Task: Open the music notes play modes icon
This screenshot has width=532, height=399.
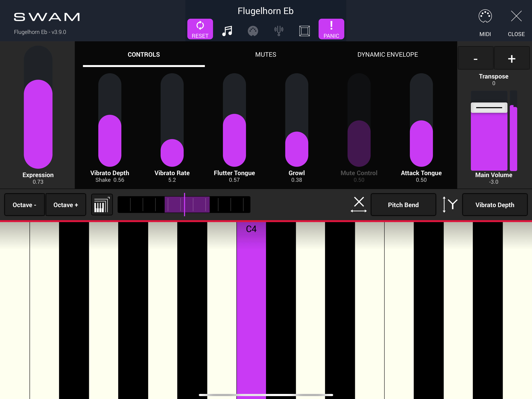Action: pyautogui.click(x=227, y=31)
